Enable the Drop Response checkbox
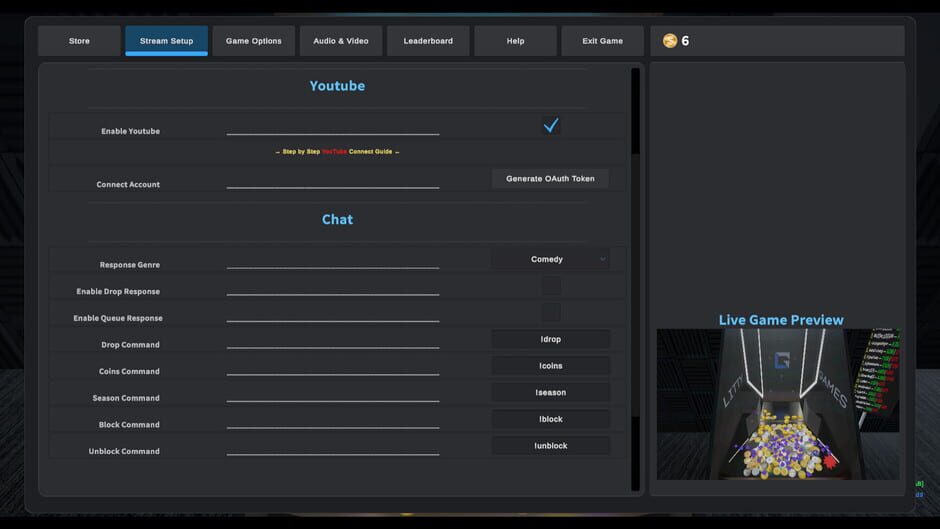Viewport: 940px width, 529px height. pos(551,286)
